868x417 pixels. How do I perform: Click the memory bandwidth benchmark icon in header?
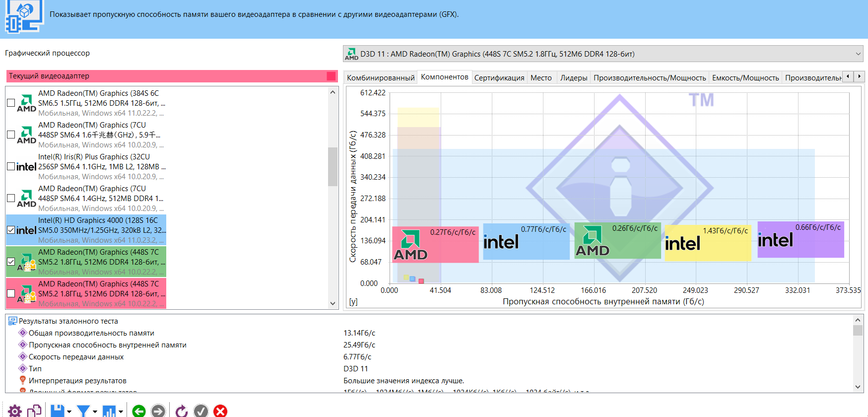24,16
